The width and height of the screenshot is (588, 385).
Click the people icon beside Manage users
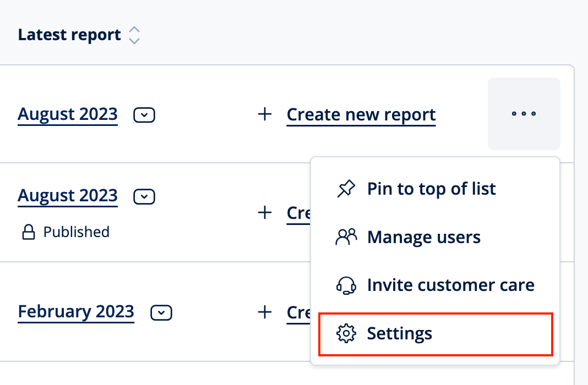click(x=347, y=237)
